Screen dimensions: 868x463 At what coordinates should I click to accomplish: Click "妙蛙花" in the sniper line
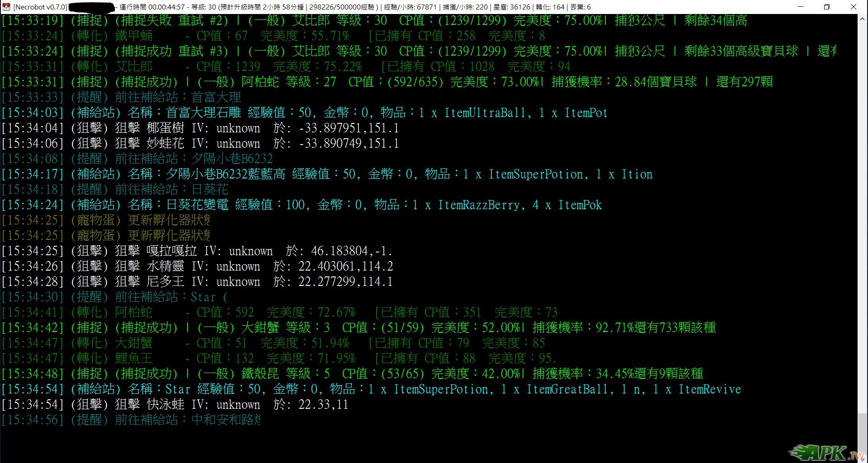coord(165,144)
